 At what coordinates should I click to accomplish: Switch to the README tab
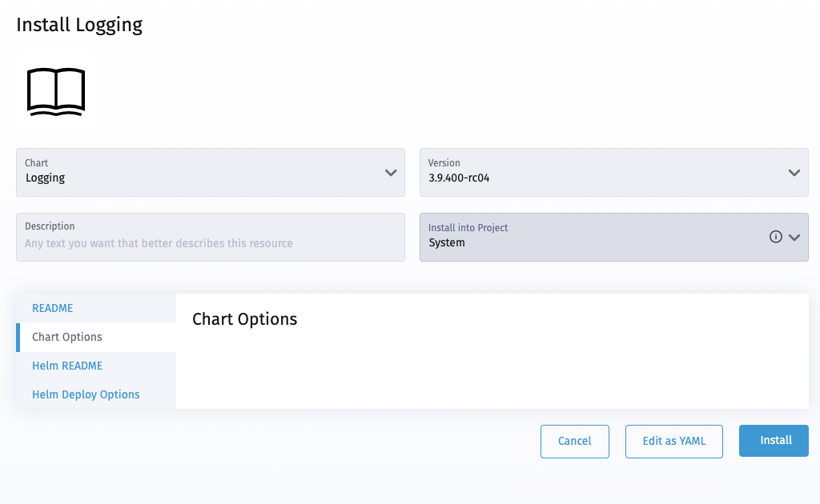coord(52,308)
